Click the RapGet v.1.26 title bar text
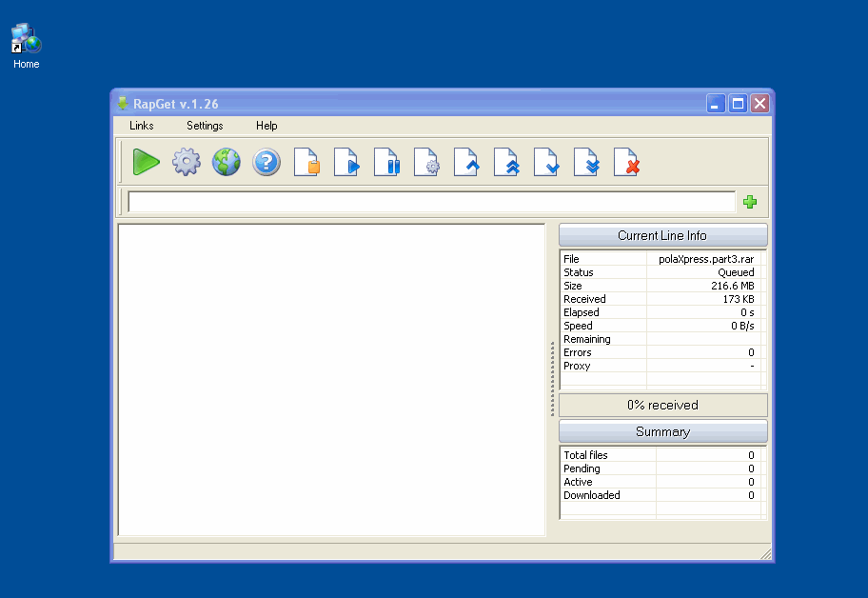 click(175, 104)
